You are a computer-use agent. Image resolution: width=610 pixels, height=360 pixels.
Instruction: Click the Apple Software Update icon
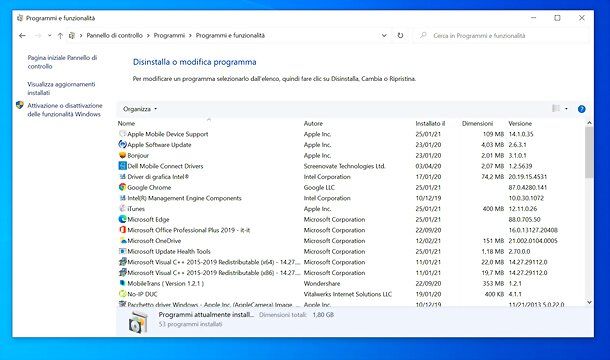coord(123,144)
